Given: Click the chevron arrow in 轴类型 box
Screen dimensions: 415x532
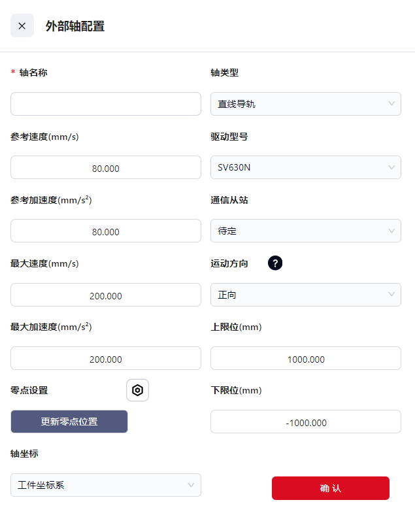Looking at the screenshot, I should 391,104.
